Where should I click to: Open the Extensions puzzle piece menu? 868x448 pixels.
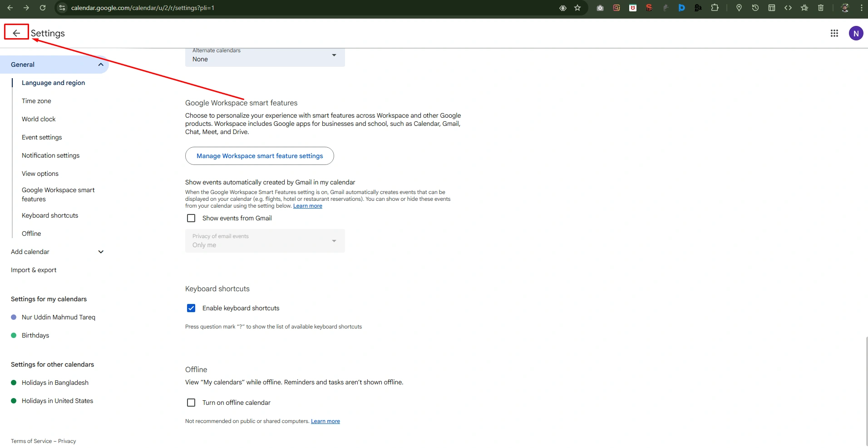[715, 8]
